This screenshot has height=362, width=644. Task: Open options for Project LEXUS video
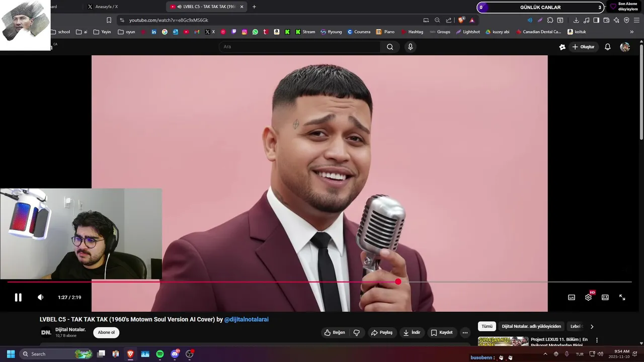[597, 340]
